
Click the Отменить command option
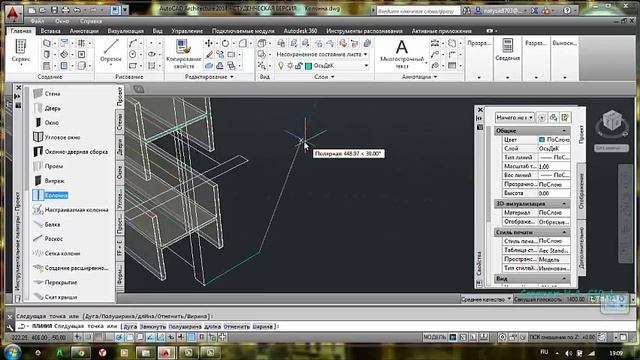click(x=236, y=327)
